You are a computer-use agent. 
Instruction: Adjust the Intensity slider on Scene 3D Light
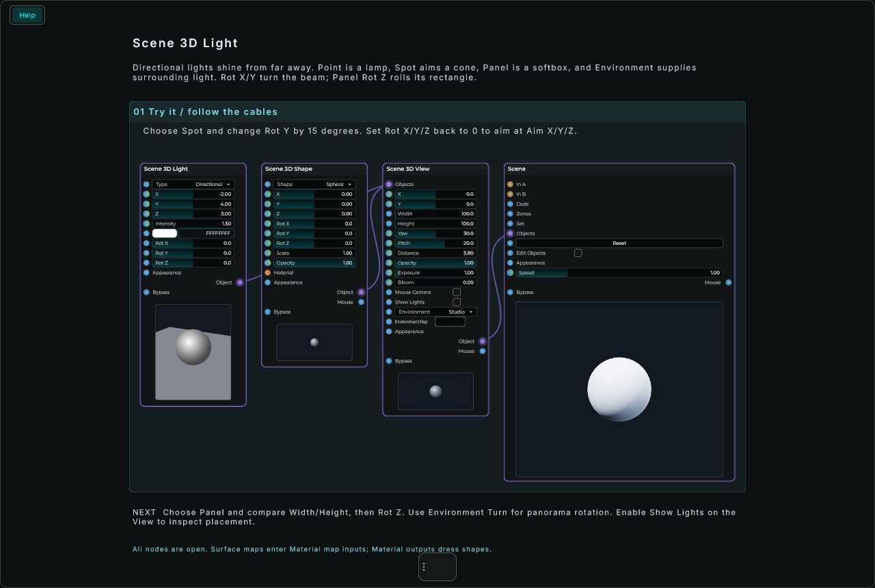pyautogui.click(x=193, y=224)
